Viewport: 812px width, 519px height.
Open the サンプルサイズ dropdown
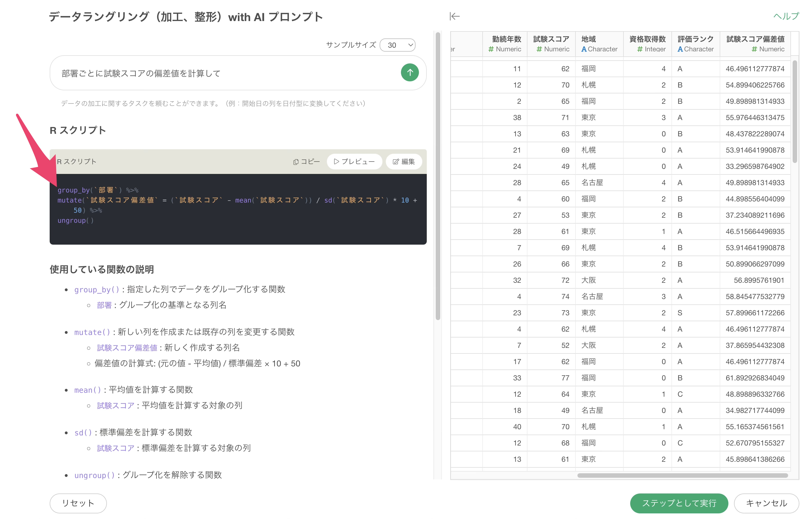398,45
